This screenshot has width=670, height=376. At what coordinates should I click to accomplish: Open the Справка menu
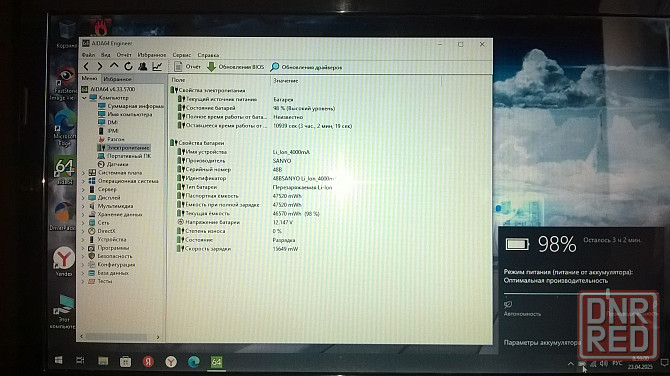pos(208,55)
